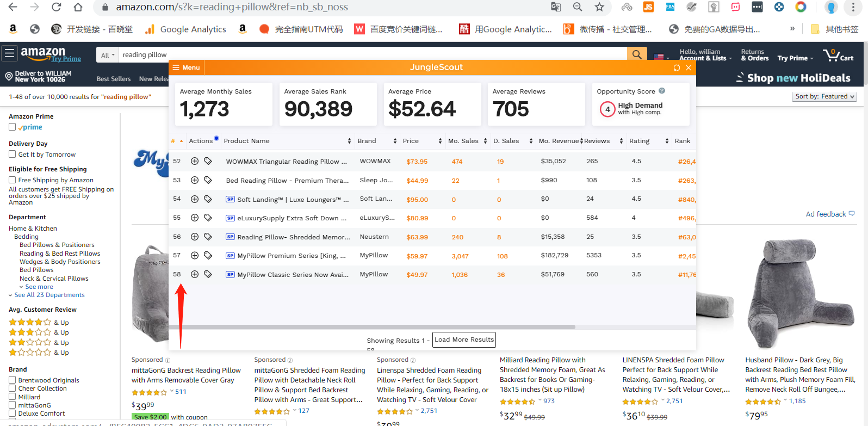Click the add (plus) icon for row 54
Viewport: 868px width, 426px height.
coord(194,199)
